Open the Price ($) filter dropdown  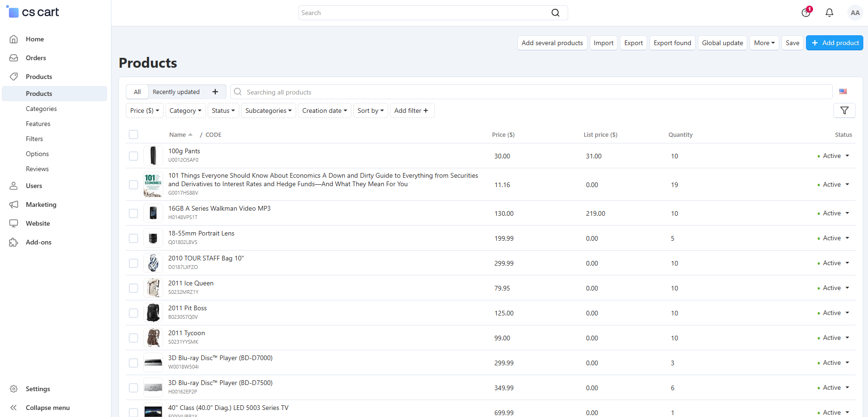pyautogui.click(x=144, y=110)
